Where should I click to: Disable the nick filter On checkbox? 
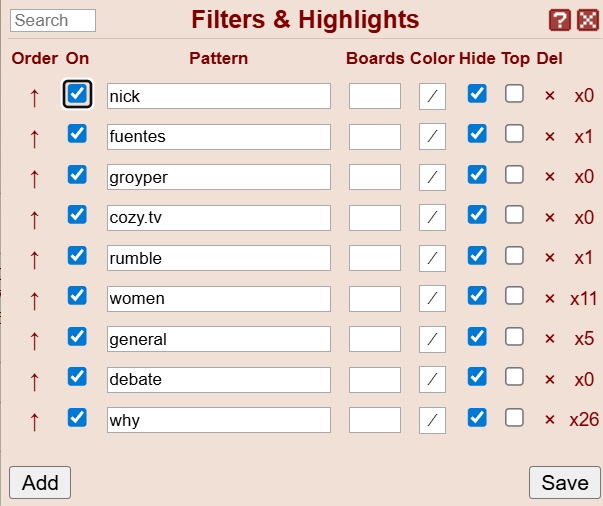pyautogui.click(x=77, y=94)
